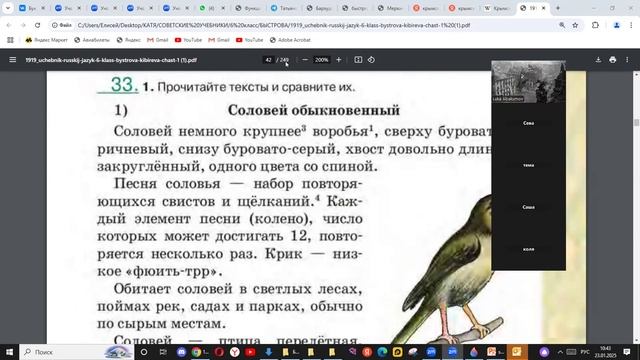The width and height of the screenshot is (640, 360).
Task: Open Task View on the taskbar
Action: pos(163,352)
